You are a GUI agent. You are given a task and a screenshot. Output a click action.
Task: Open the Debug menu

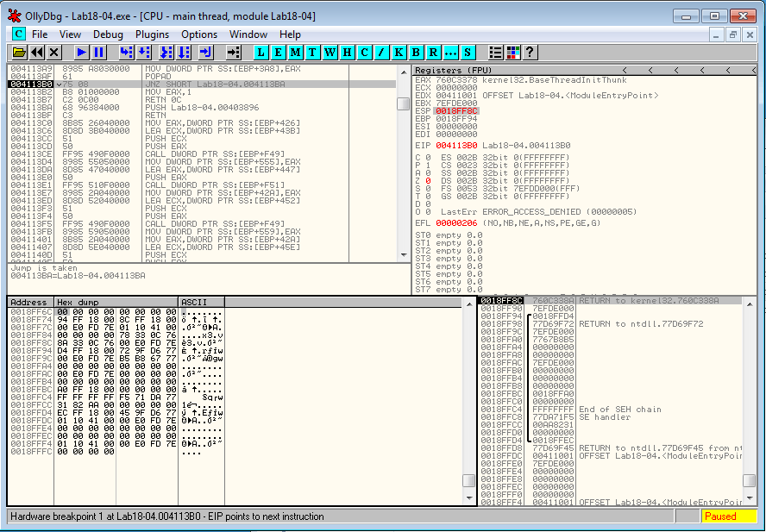108,34
